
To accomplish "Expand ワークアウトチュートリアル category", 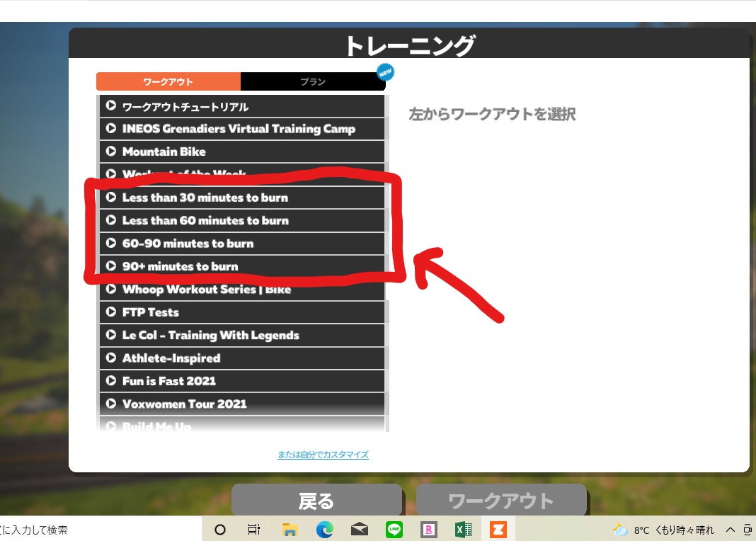I will 242,106.
